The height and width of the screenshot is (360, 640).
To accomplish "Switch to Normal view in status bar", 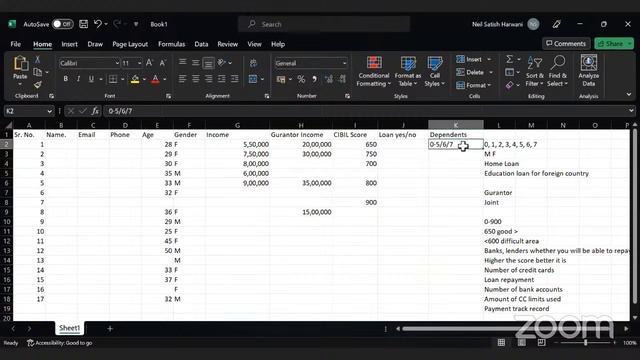I will 501,342.
